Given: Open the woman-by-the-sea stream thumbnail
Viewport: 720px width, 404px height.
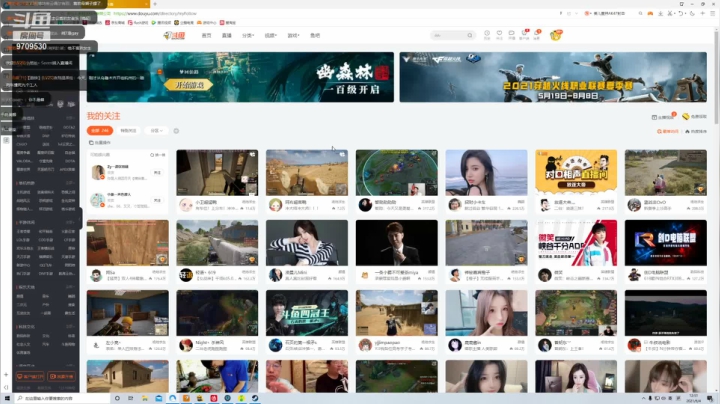Looking at the screenshot, I should click(486, 173).
